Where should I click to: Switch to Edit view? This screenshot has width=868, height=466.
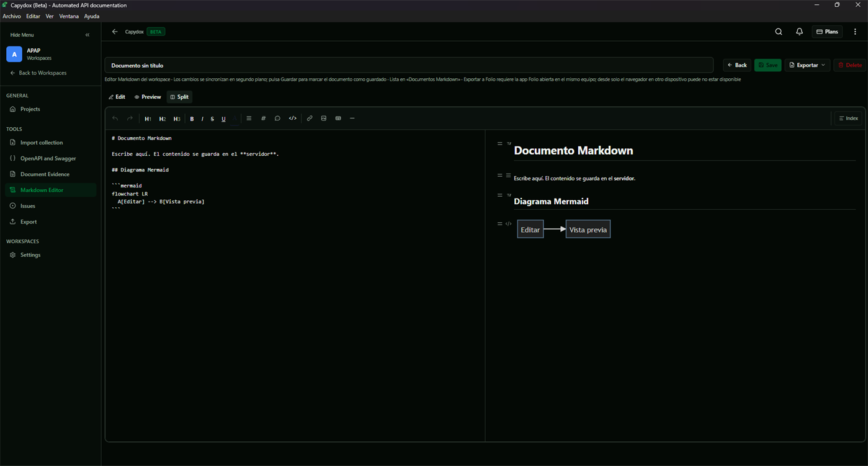117,97
